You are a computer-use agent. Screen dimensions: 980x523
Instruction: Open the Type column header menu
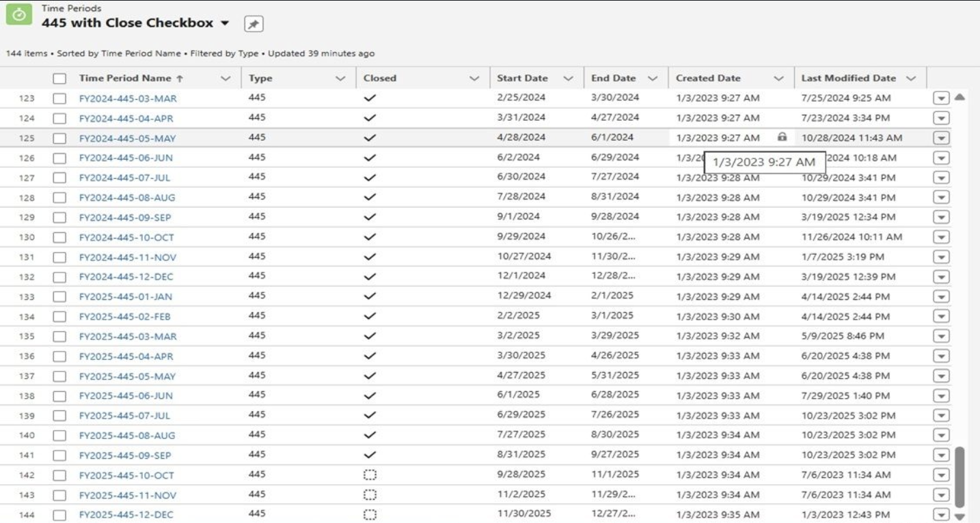click(340, 79)
